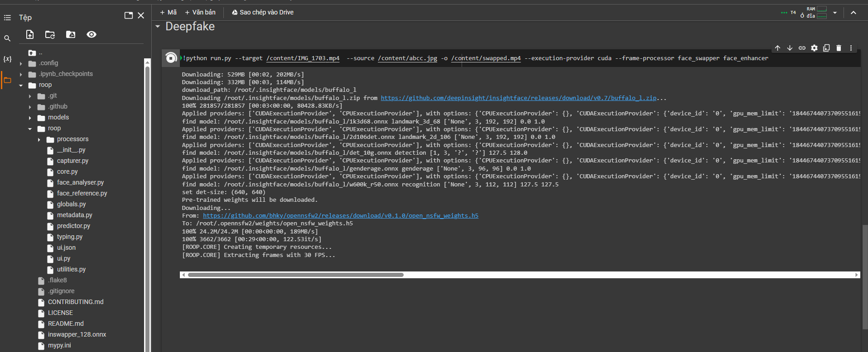Expand the models folder in file tree
The height and width of the screenshot is (352, 868).
[30, 118]
